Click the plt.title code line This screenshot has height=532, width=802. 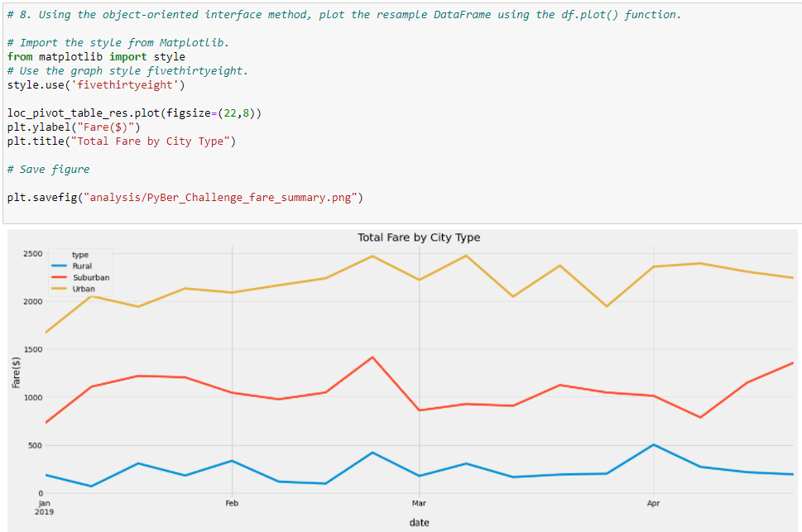tap(122, 141)
